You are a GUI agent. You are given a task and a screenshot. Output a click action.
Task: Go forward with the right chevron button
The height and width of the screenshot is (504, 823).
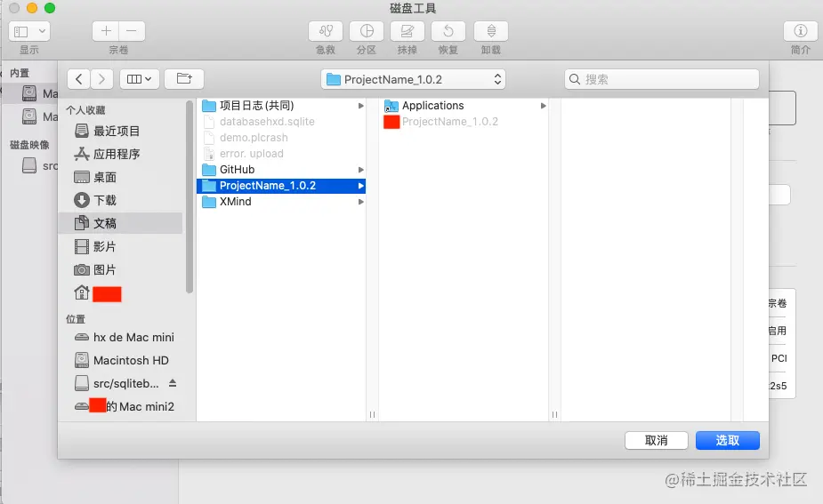(101, 79)
